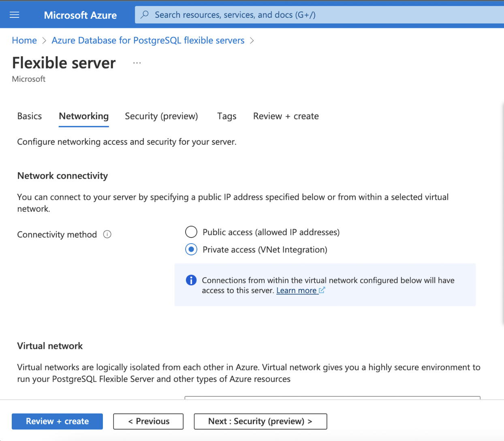This screenshot has width=504, height=441.
Task: Open Azure Database for PostgreSQL flexible servers breadcrumb
Action: (148, 41)
